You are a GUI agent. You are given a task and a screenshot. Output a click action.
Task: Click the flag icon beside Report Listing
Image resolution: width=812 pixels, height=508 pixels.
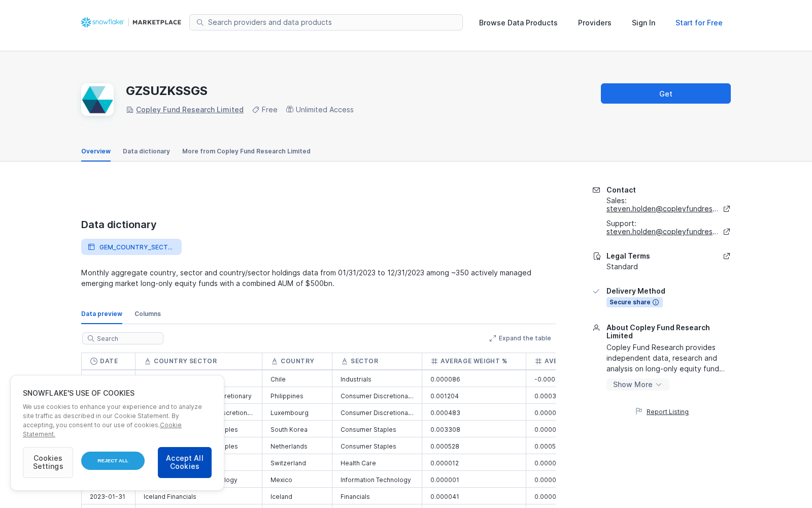pos(639,411)
